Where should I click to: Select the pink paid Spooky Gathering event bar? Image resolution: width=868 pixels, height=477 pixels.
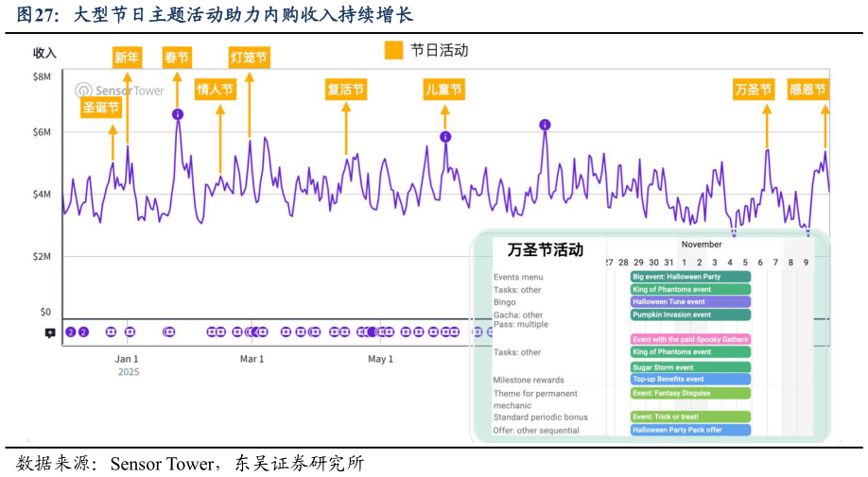click(690, 339)
